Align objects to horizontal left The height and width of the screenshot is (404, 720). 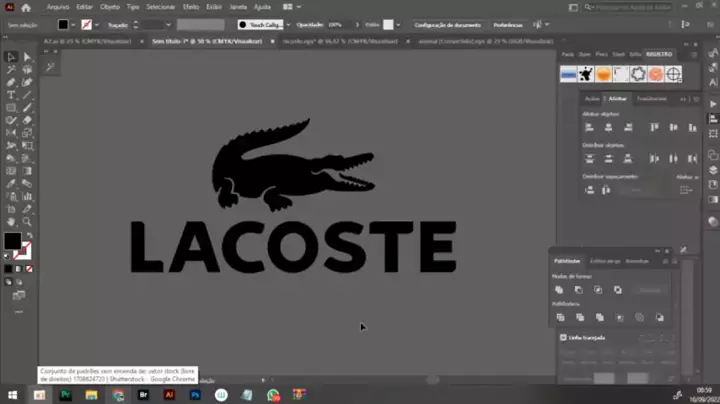point(590,127)
